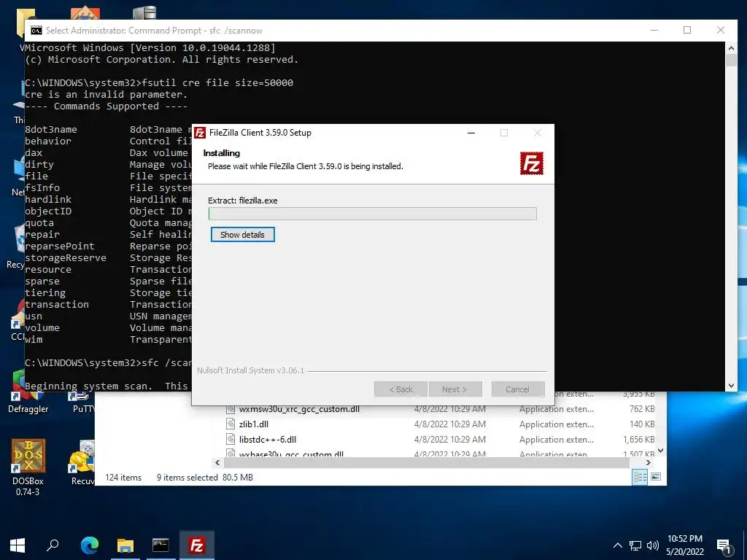Click libstdc++-6.dll file icon in Explorer
Screen dimensions: 747x560
point(231,440)
